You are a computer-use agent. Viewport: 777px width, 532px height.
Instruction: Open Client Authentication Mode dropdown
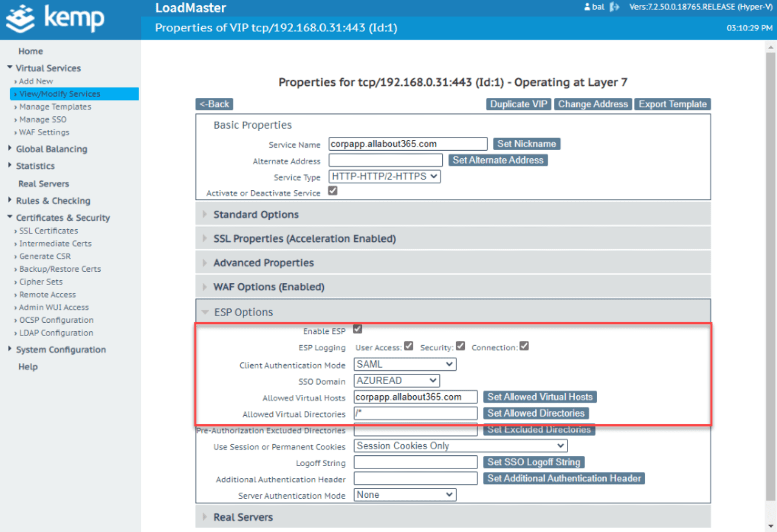pos(405,365)
